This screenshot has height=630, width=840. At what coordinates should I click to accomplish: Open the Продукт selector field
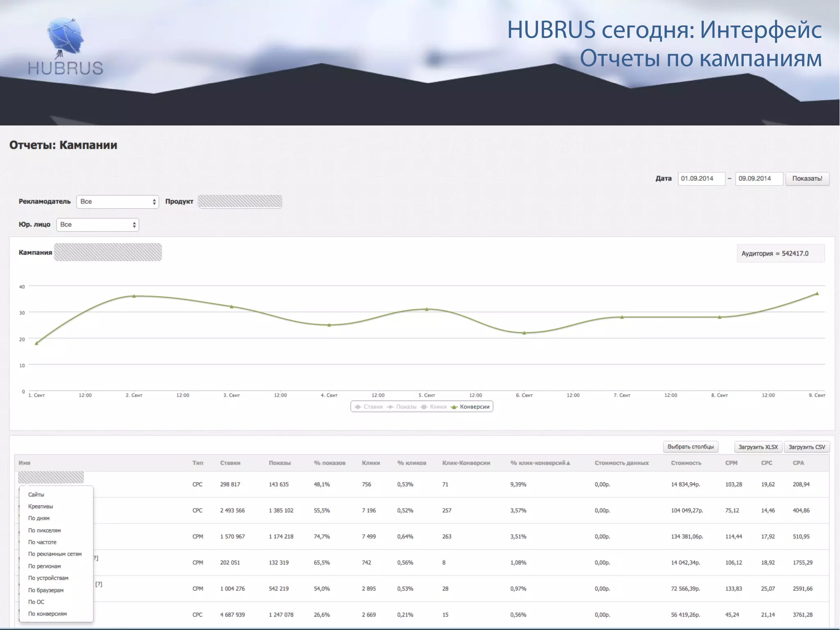tap(240, 202)
